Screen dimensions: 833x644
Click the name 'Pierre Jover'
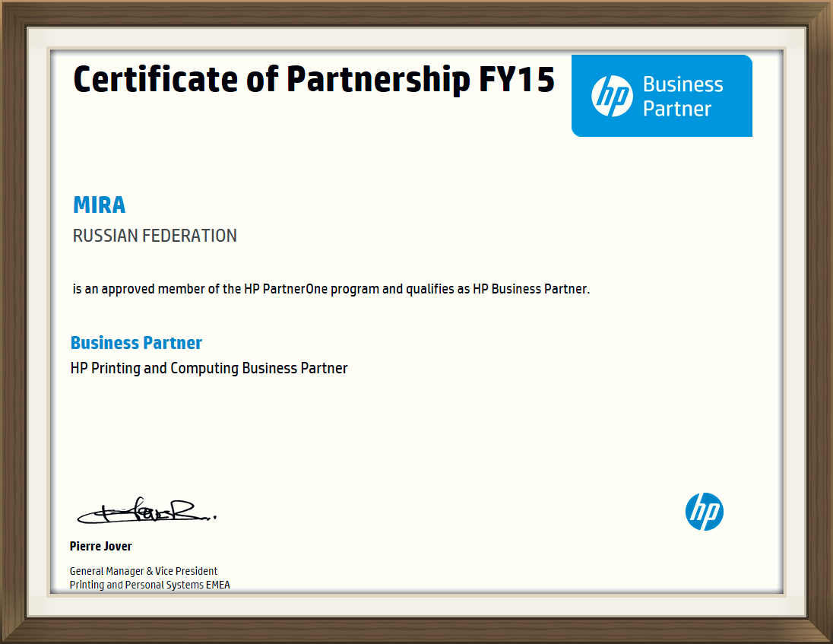pos(100,546)
